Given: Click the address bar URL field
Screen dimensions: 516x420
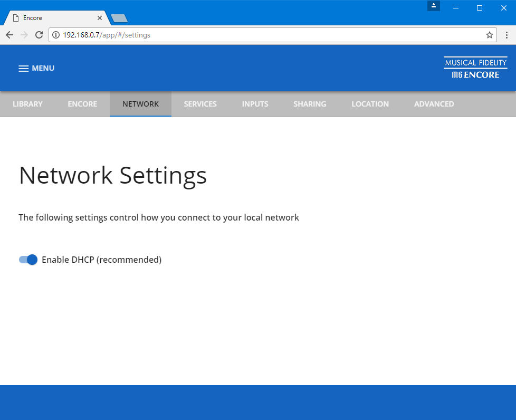Looking at the screenshot, I should [264, 35].
